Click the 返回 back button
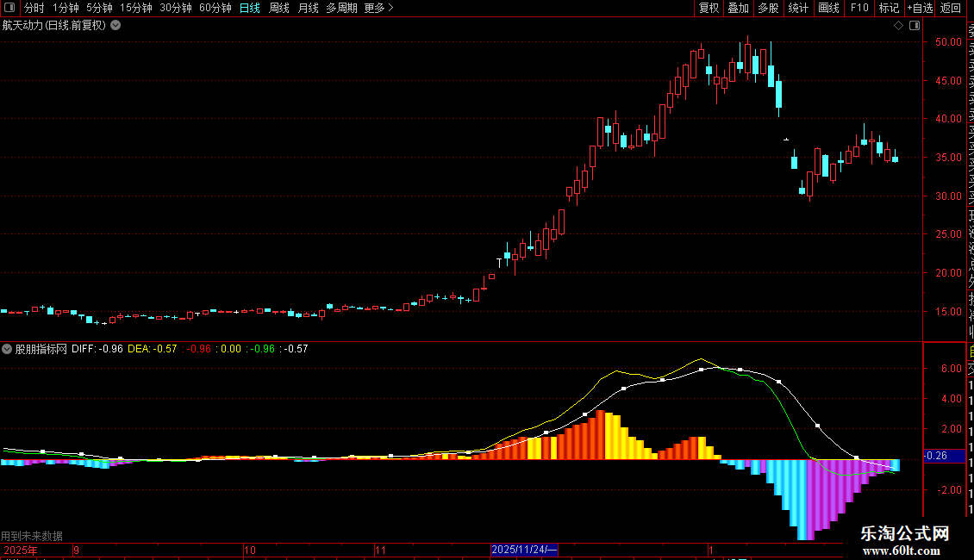The width and height of the screenshot is (974, 560). pyautogui.click(x=951, y=8)
